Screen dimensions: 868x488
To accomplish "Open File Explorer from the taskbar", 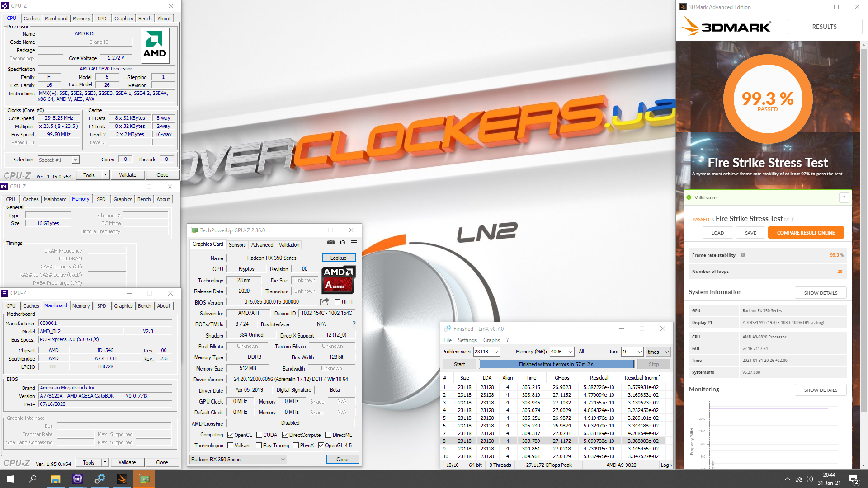I will click(55, 479).
